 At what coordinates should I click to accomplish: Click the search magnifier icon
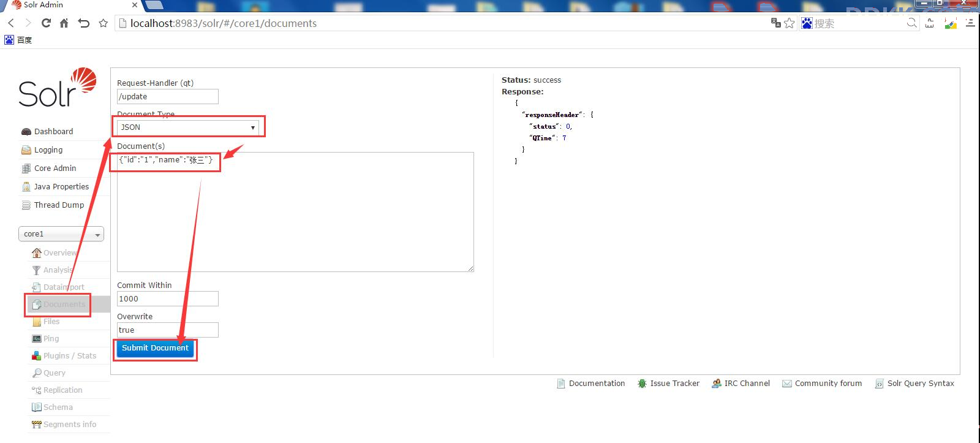(912, 23)
